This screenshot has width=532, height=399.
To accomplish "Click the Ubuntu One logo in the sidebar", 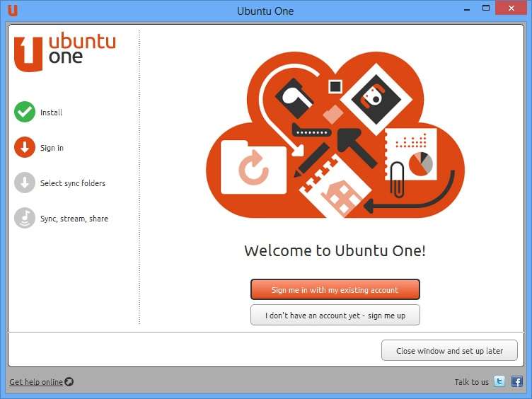I will click(65, 52).
